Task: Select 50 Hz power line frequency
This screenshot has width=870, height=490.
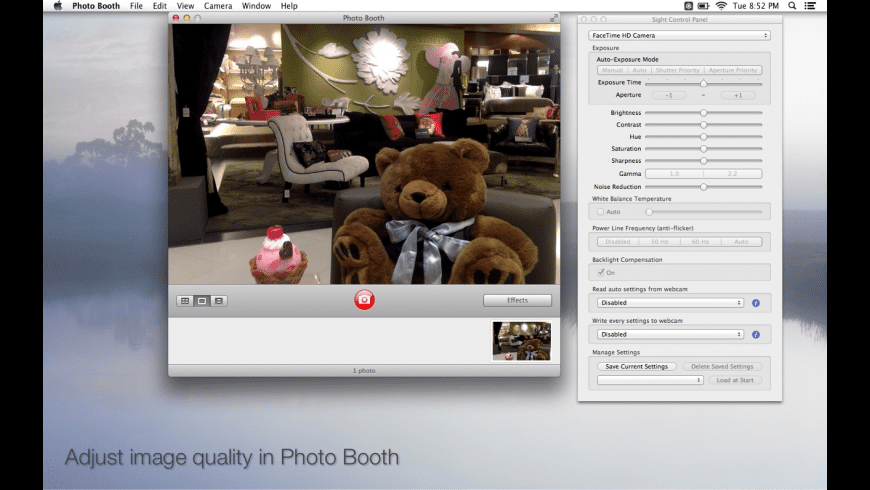Action: pos(659,242)
